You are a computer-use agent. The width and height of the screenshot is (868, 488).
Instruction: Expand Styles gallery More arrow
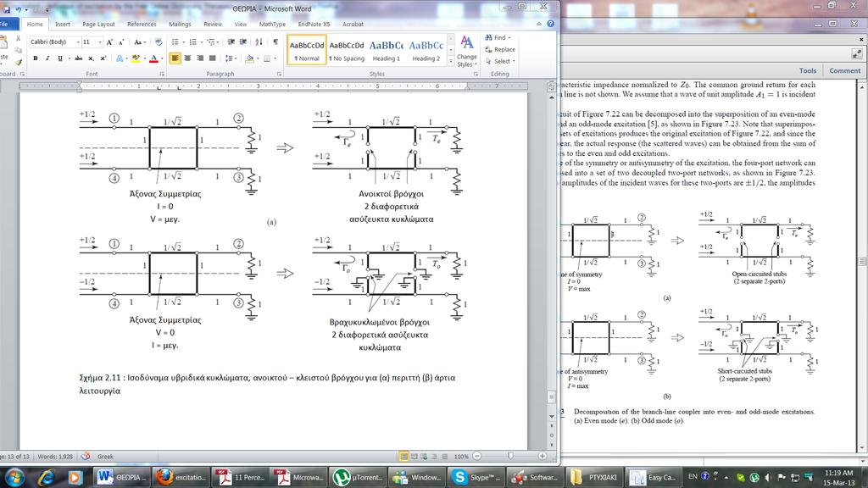click(451, 60)
